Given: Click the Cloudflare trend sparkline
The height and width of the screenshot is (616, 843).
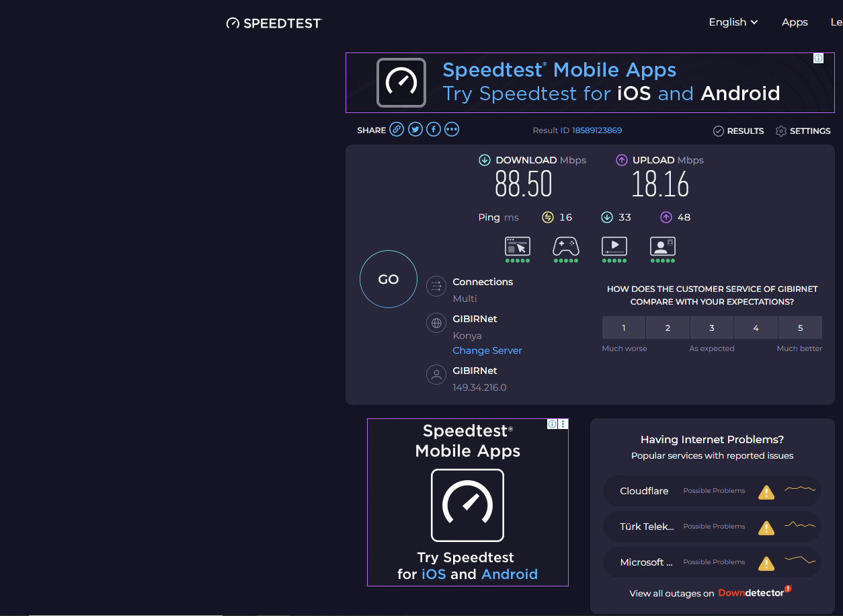Looking at the screenshot, I should coord(800,489).
